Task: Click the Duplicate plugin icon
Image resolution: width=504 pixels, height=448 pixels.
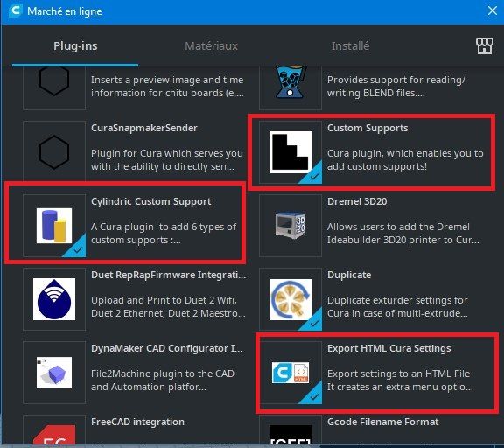Action: pos(290,299)
